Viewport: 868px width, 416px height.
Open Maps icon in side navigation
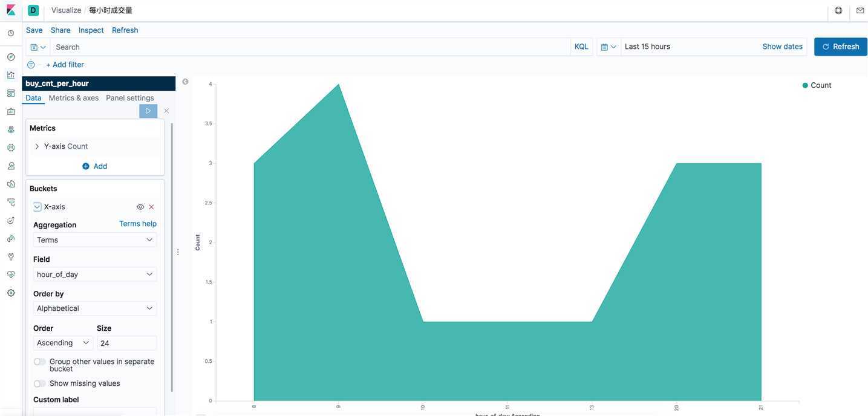point(11,129)
